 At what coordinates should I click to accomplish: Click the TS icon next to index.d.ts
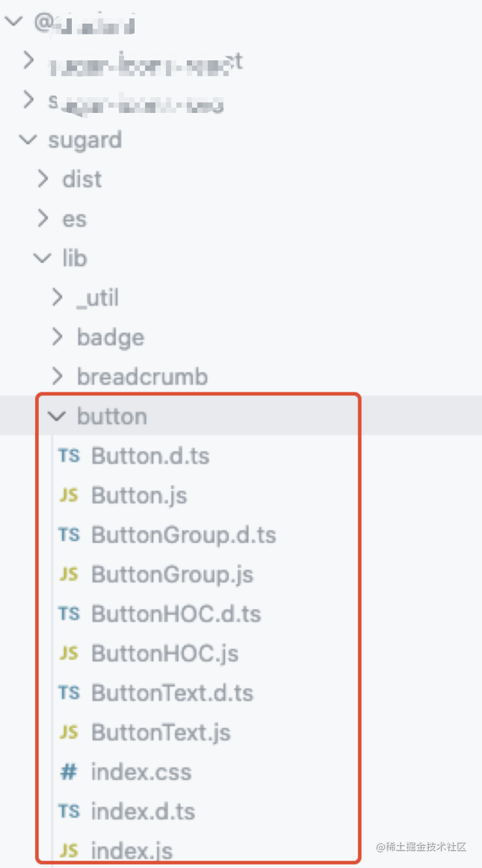pyautogui.click(x=69, y=811)
